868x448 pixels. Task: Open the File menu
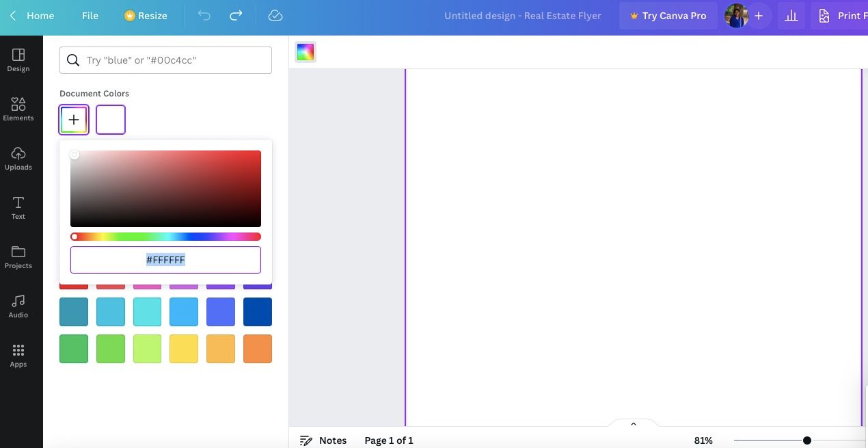click(90, 15)
